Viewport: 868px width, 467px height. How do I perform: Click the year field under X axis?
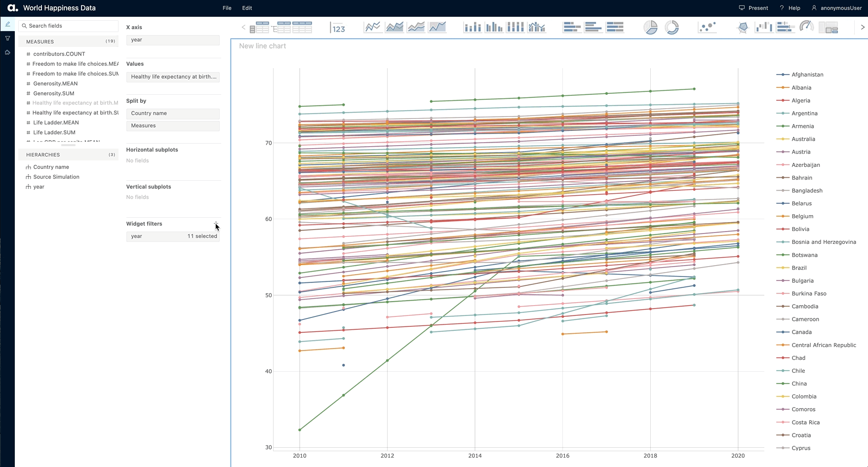coord(173,40)
